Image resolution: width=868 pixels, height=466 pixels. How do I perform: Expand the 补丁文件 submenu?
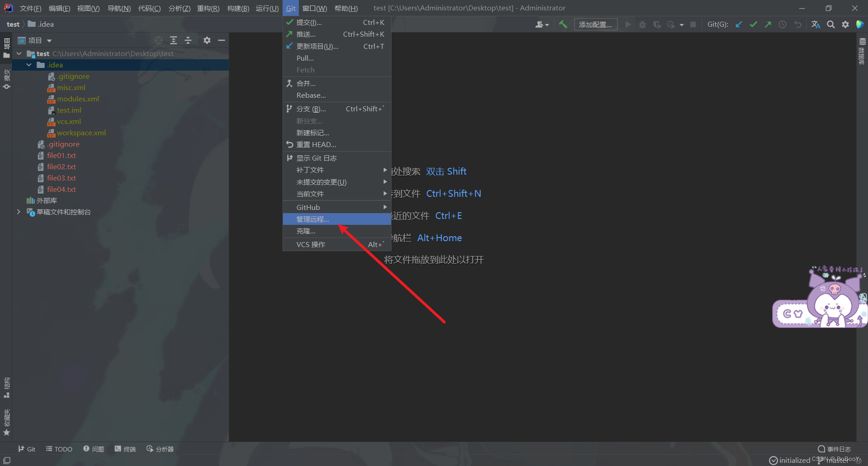click(x=337, y=170)
